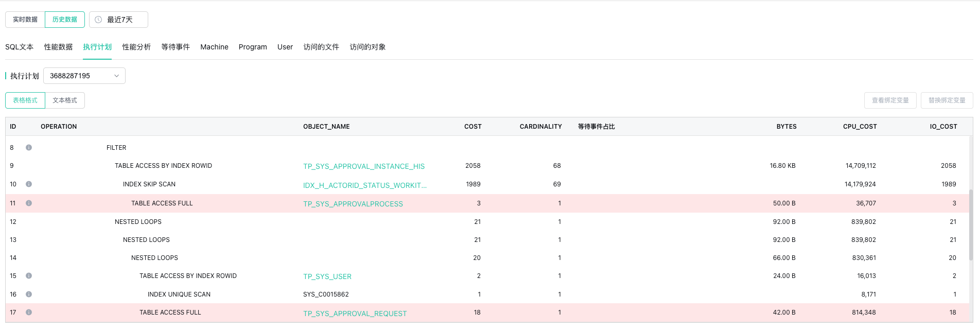The image size is (980, 330).
Task: Click the 14,709,112 CPU cost value
Action: [x=861, y=166]
